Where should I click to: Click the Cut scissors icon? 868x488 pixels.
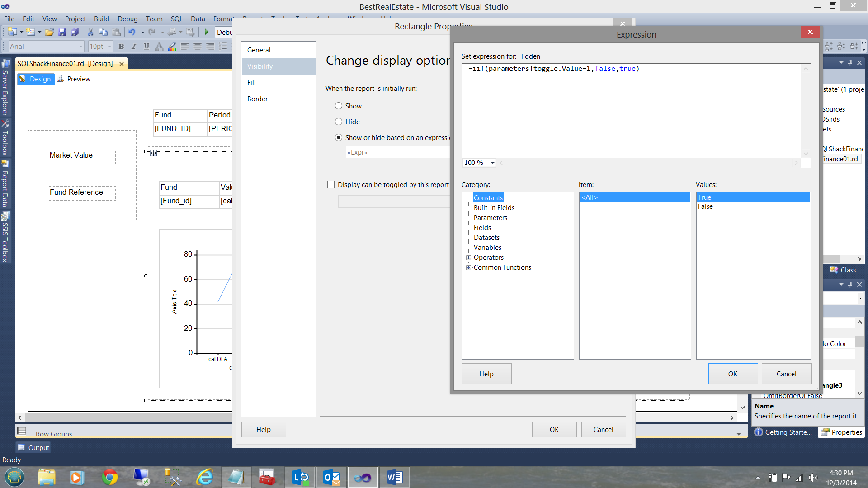[x=90, y=32]
